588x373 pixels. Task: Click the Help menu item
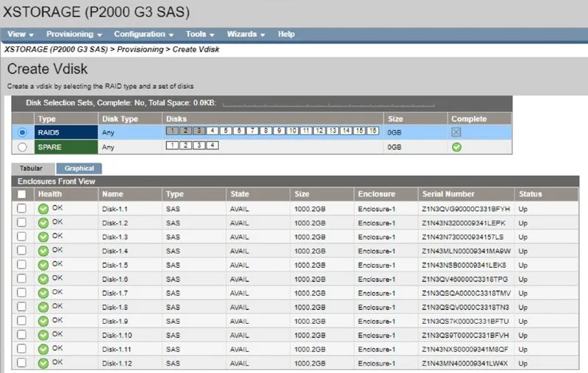coord(286,34)
